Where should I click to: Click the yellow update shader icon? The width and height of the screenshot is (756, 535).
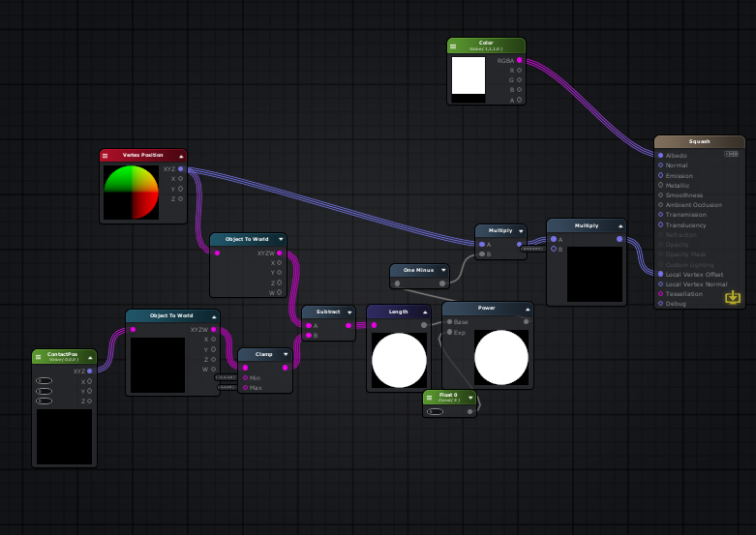733,297
